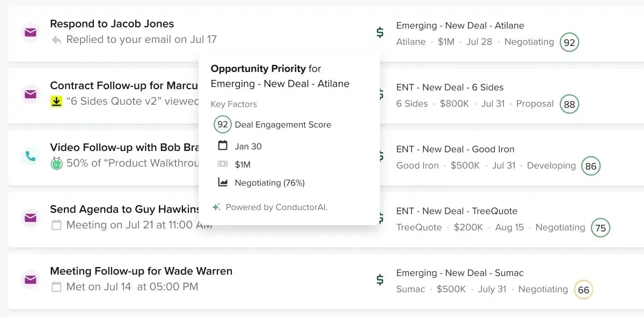This screenshot has height=317, width=644.
Task: Click score 66 circle for Sumac deal
Action: tap(583, 290)
